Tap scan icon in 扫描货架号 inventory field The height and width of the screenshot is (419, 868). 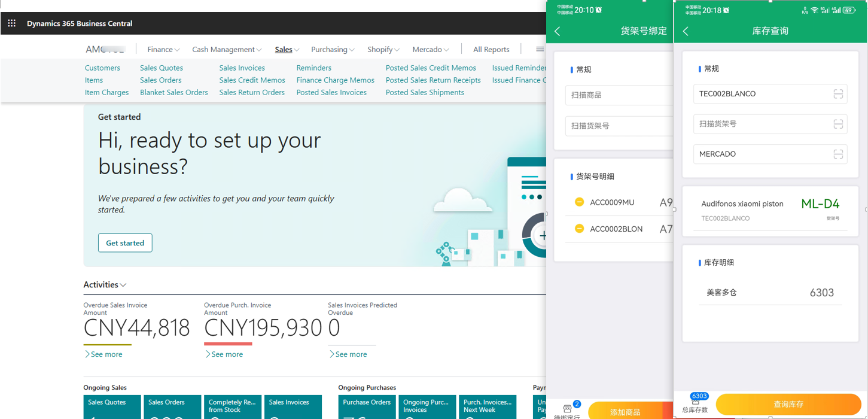click(837, 124)
